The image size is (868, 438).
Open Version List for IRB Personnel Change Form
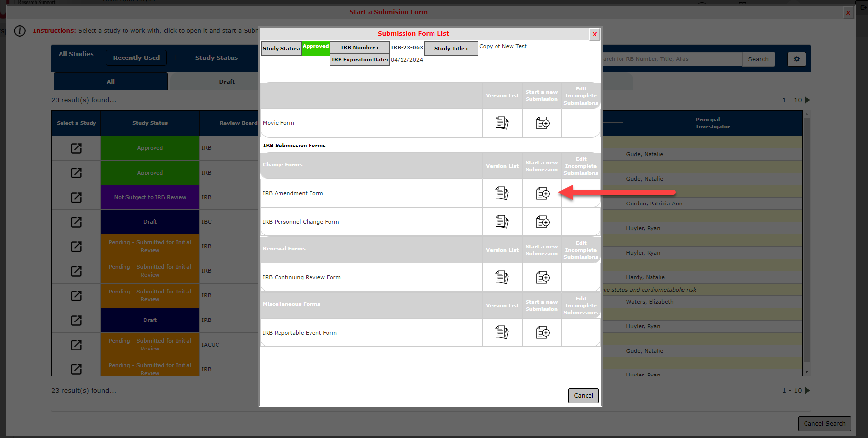tap(502, 222)
